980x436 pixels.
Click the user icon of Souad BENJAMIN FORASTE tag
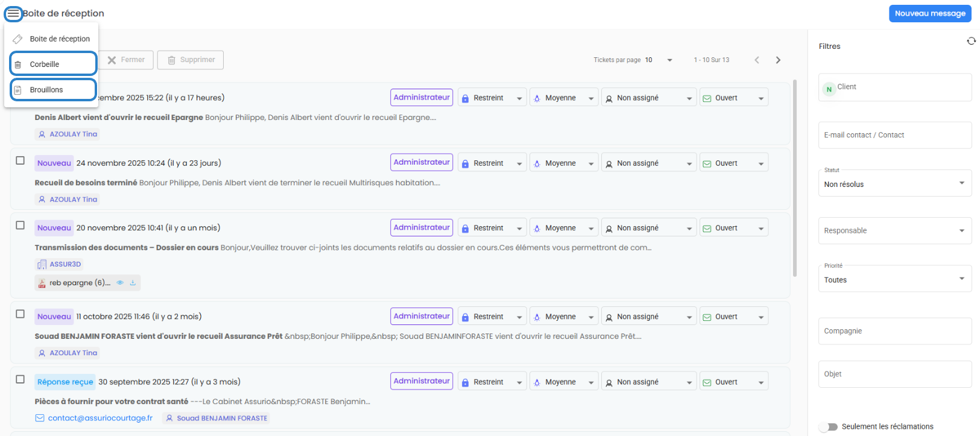point(169,418)
